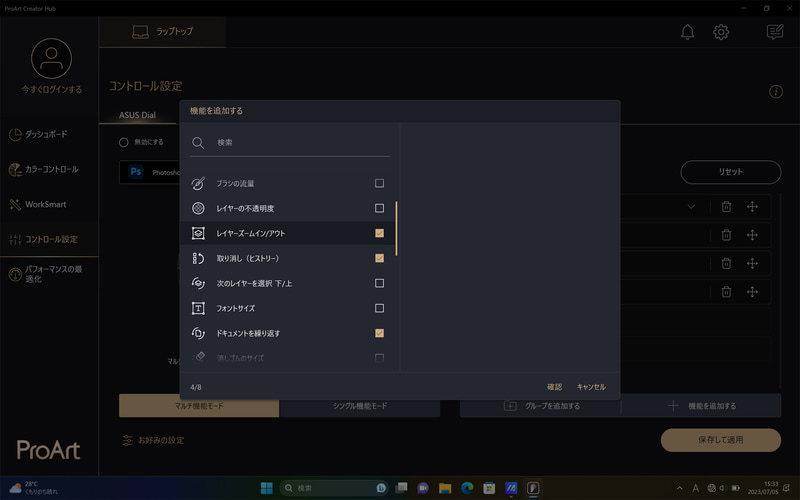Open settings with the gear icon
The height and width of the screenshot is (500, 800).
(x=721, y=32)
